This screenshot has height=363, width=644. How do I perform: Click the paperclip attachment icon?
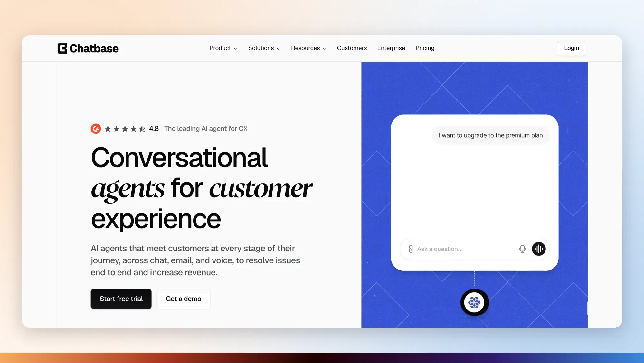point(411,249)
